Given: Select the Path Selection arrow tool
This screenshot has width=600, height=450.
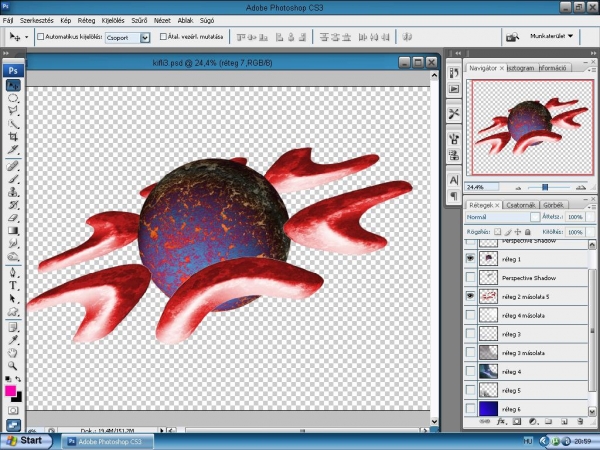Looking at the screenshot, I should pyautogui.click(x=13, y=298).
